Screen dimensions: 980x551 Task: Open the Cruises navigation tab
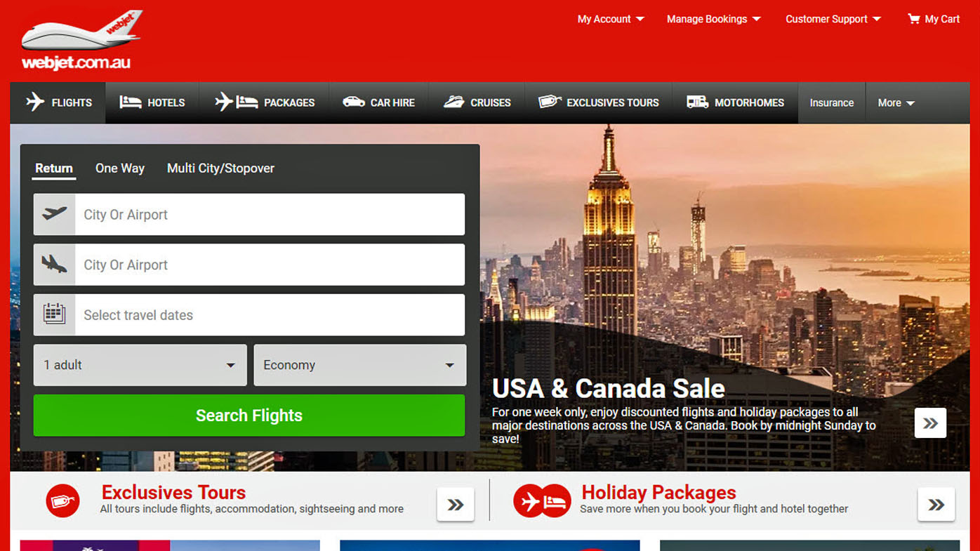tap(477, 102)
